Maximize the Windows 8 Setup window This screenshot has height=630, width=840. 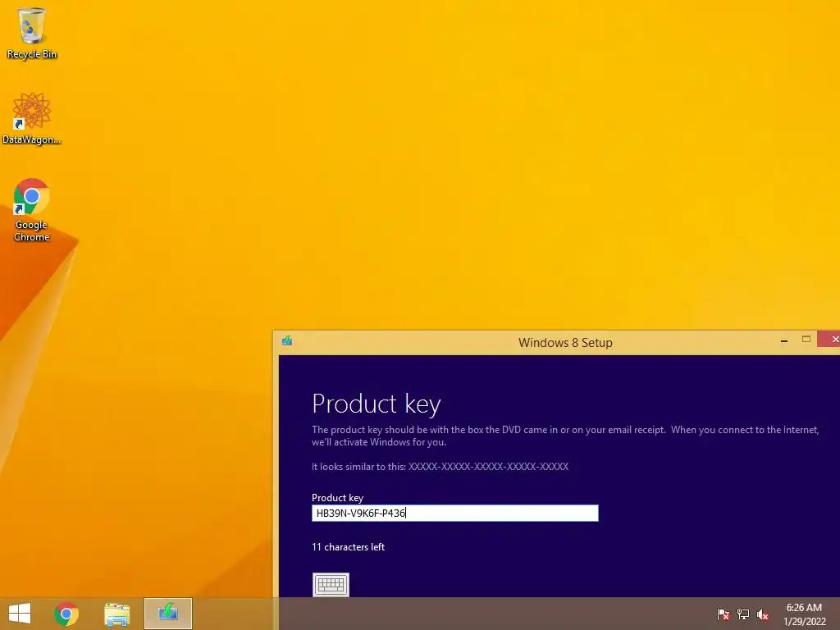coord(806,339)
